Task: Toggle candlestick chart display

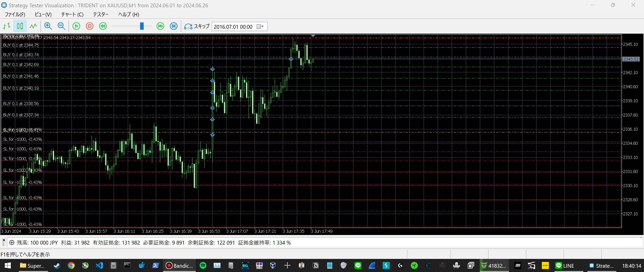Action: pyautogui.click(x=20, y=26)
